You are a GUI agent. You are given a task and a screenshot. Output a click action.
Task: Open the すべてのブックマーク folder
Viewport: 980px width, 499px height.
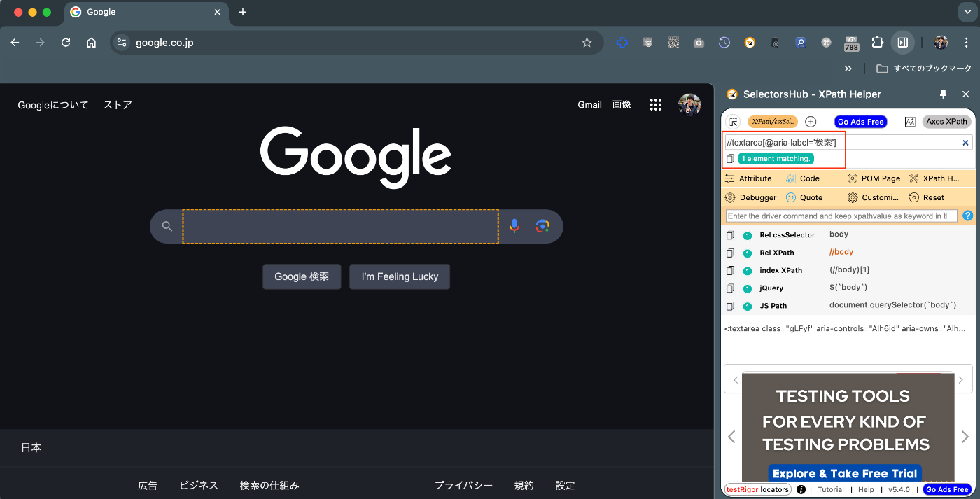tap(924, 69)
